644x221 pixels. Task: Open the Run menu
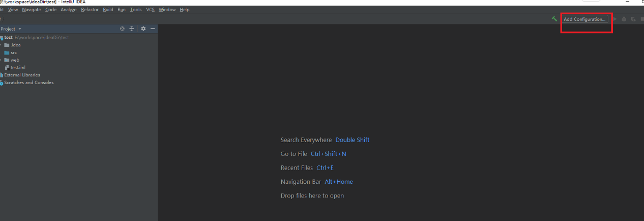click(x=122, y=10)
